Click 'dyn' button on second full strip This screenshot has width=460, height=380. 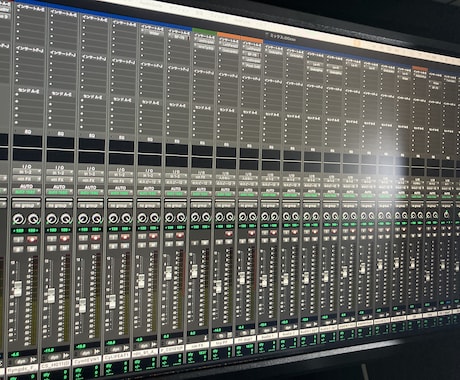(x=55, y=356)
